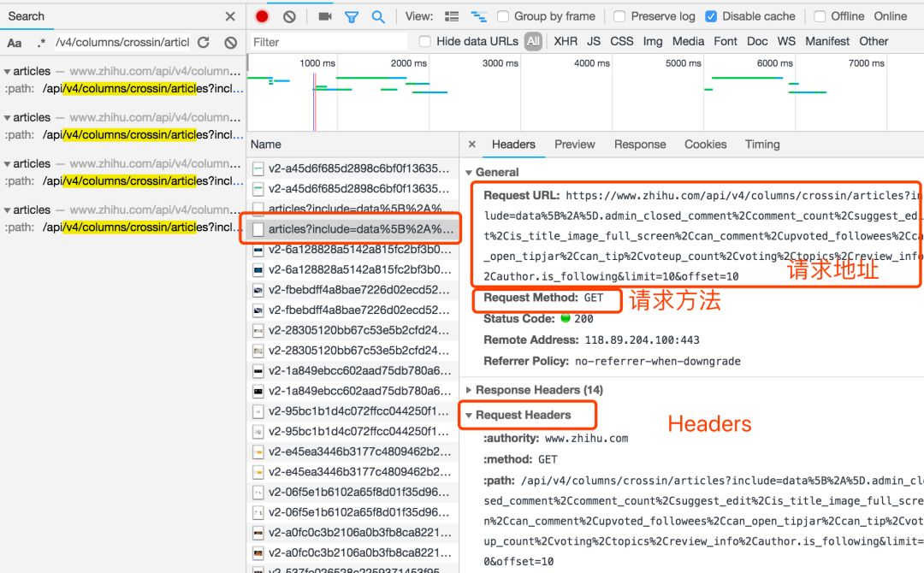Click the camera capture screenshots icon

(324, 16)
